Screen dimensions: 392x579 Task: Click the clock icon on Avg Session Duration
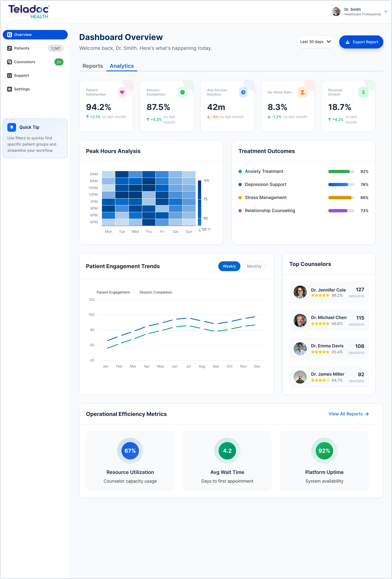pyautogui.click(x=243, y=92)
